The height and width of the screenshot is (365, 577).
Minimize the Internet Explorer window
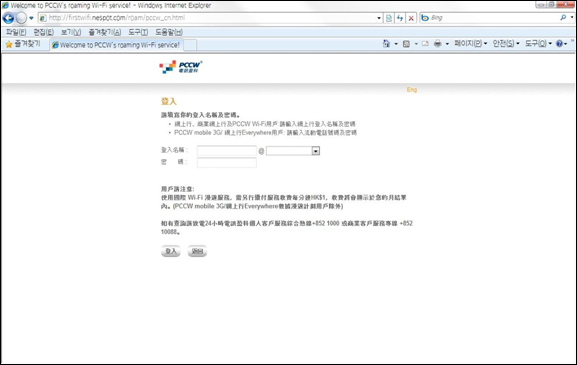[541, 5]
